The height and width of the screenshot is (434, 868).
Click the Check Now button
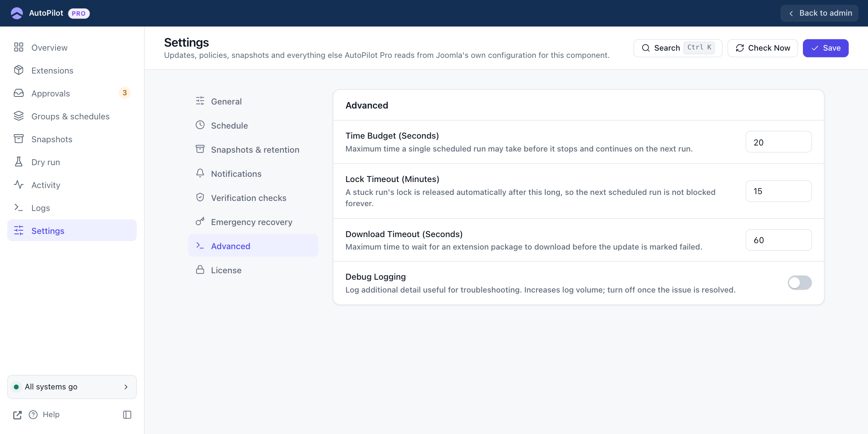tap(763, 48)
